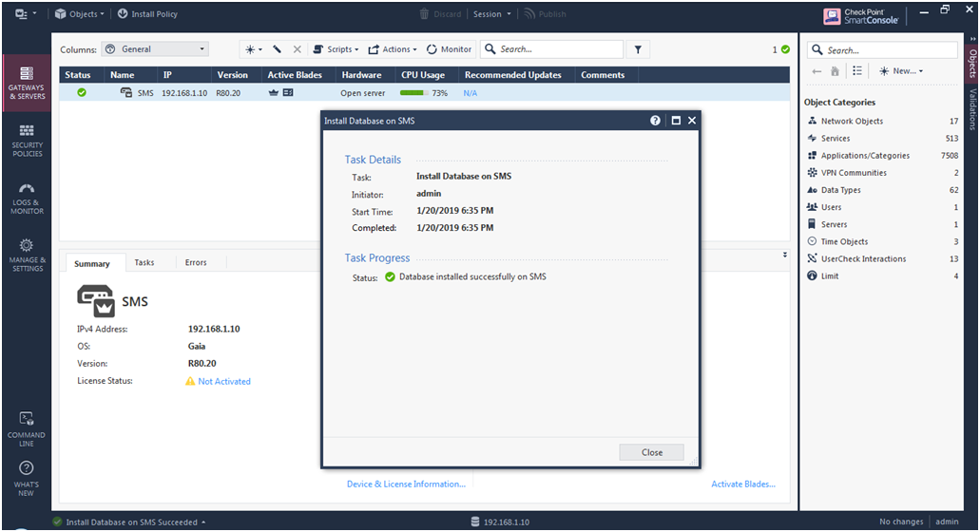Open the Security Policies view
Viewport: 980px width, 532px height.
pyautogui.click(x=27, y=140)
